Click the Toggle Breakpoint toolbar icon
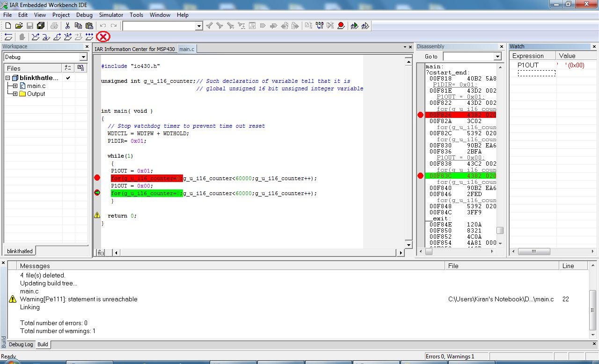This screenshot has height=364, width=599. [341, 26]
